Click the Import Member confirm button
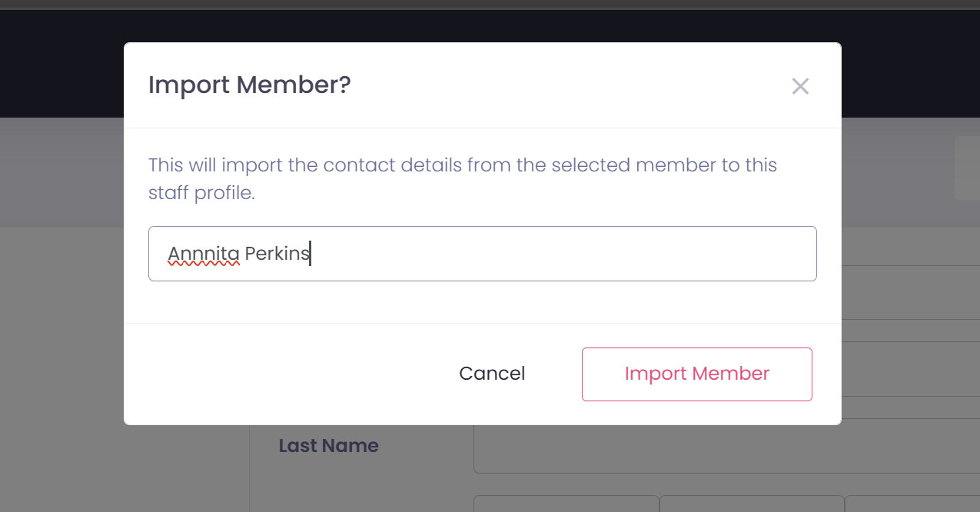The image size is (980, 512). coord(696,374)
